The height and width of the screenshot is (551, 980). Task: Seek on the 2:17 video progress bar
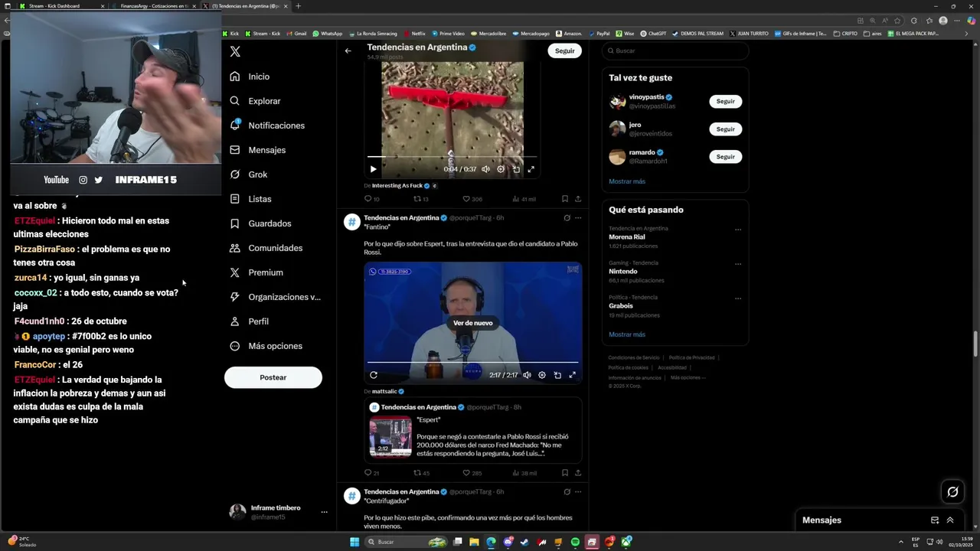click(x=473, y=362)
